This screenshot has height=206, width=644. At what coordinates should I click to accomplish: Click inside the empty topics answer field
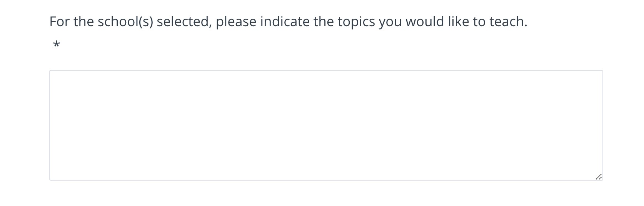point(326,125)
